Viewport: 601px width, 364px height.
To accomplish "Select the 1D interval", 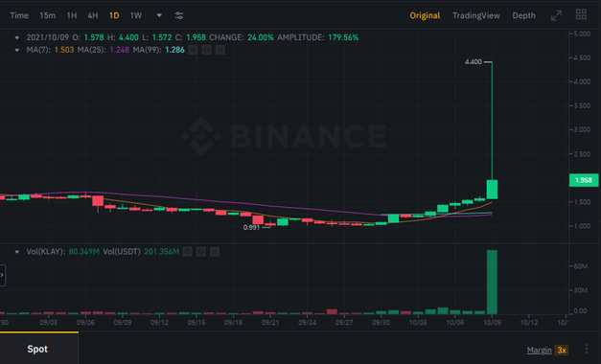I will tap(114, 15).
